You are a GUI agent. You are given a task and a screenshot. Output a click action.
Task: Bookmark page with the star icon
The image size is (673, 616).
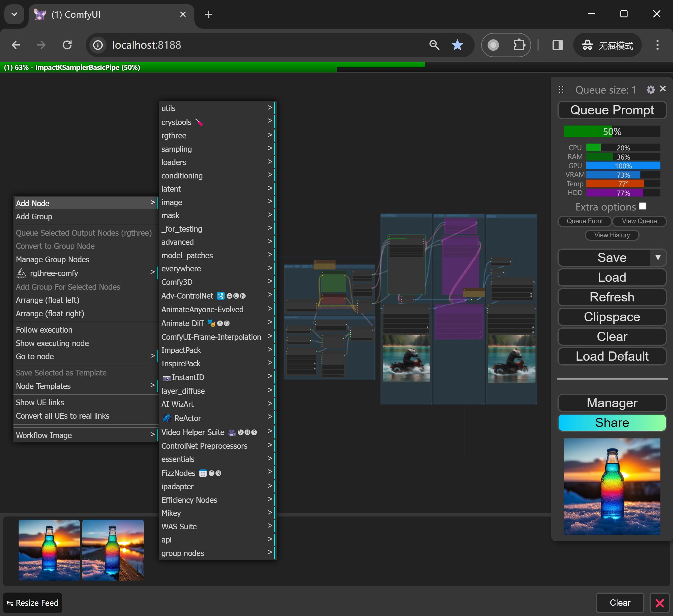point(457,45)
